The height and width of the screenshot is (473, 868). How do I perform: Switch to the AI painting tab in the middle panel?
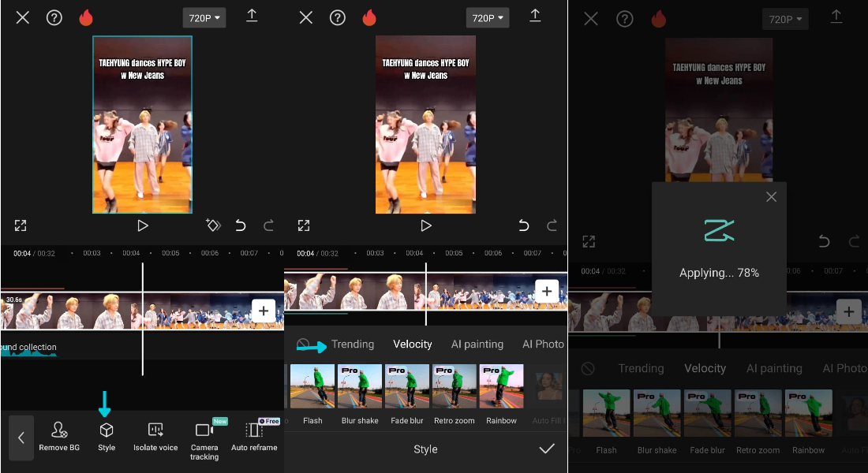[x=477, y=344]
